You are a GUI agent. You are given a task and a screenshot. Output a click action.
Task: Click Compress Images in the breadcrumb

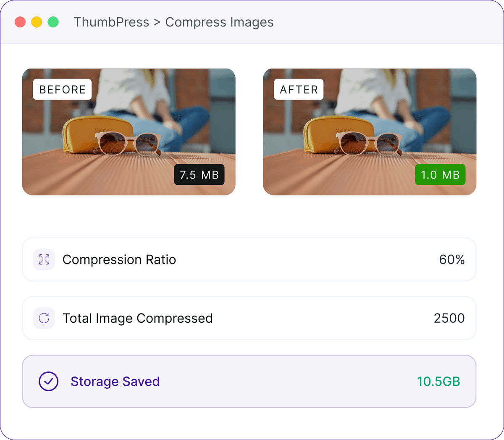[220, 22]
